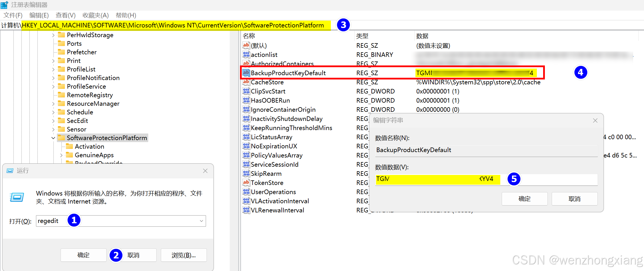Click the DWORD icon beside HasOOBERun
This screenshot has height=271, width=644.
pyautogui.click(x=246, y=100)
